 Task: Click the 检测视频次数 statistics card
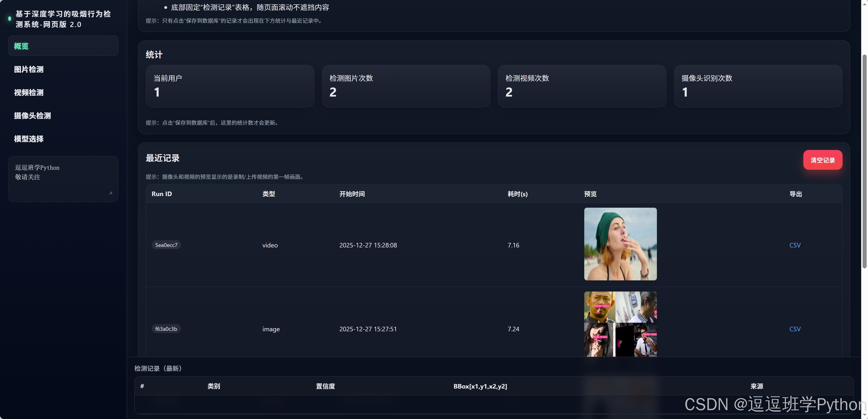582,86
